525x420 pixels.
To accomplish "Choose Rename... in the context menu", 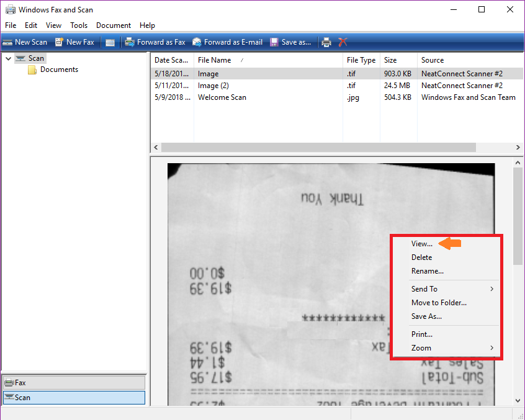I will tap(428, 271).
